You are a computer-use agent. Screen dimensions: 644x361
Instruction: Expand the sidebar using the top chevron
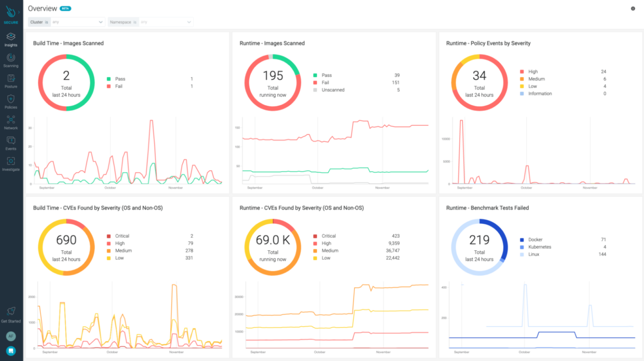pyautogui.click(x=20, y=11)
